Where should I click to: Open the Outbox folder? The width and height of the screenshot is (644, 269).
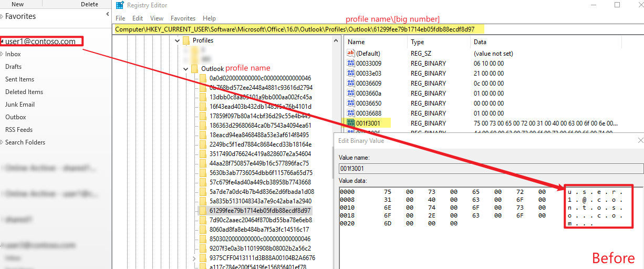[x=16, y=117]
